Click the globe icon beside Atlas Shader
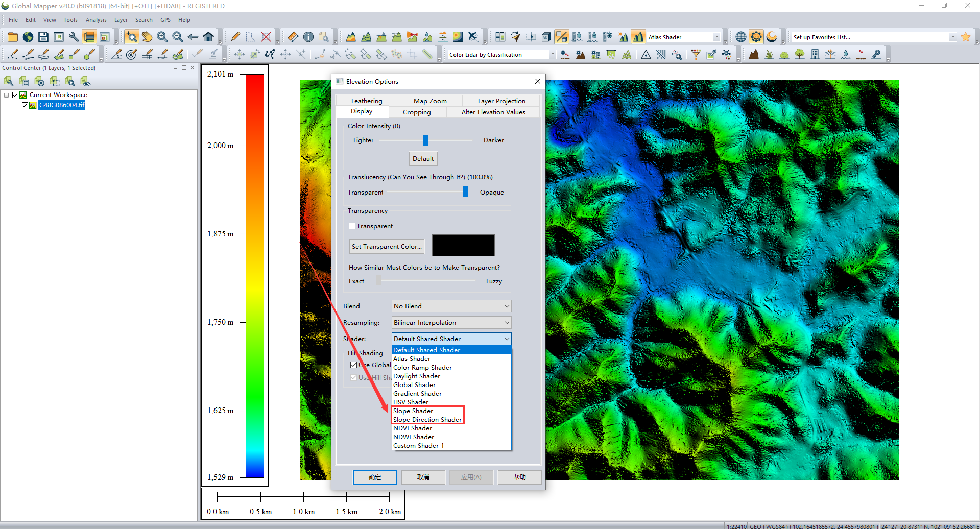The image size is (980, 529). (741, 37)
